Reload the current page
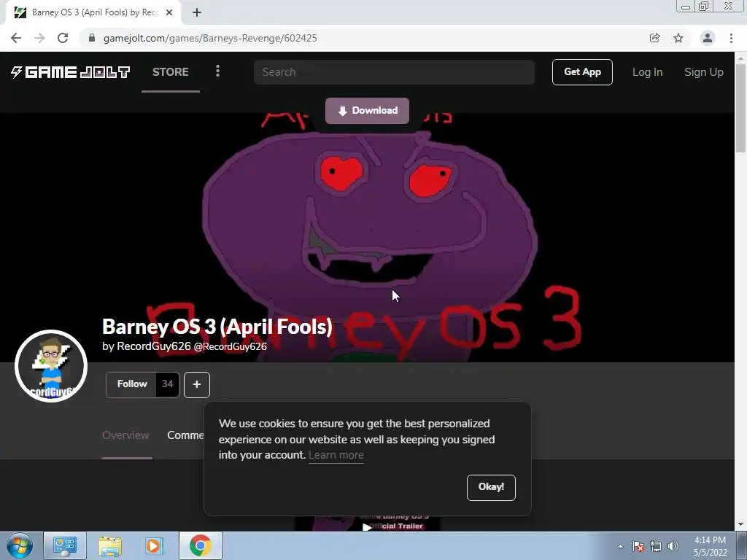 point(63,38)
